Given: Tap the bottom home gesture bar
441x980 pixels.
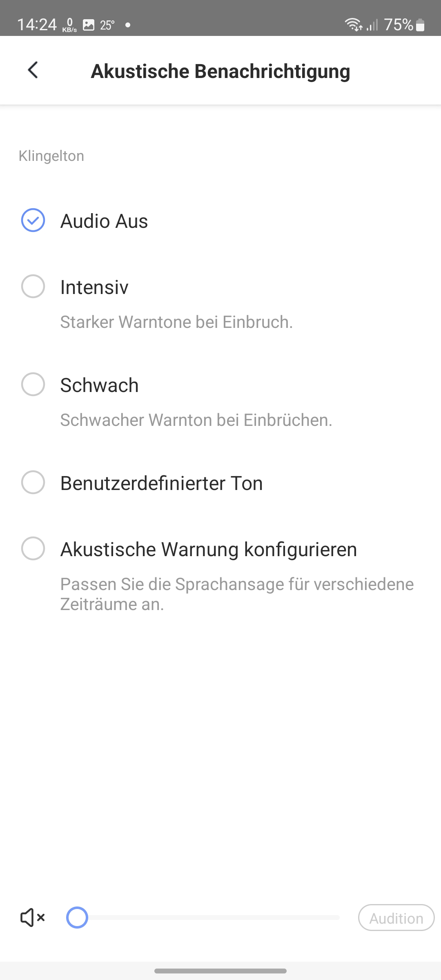Looking at the screenshot, I should (220, 971).
